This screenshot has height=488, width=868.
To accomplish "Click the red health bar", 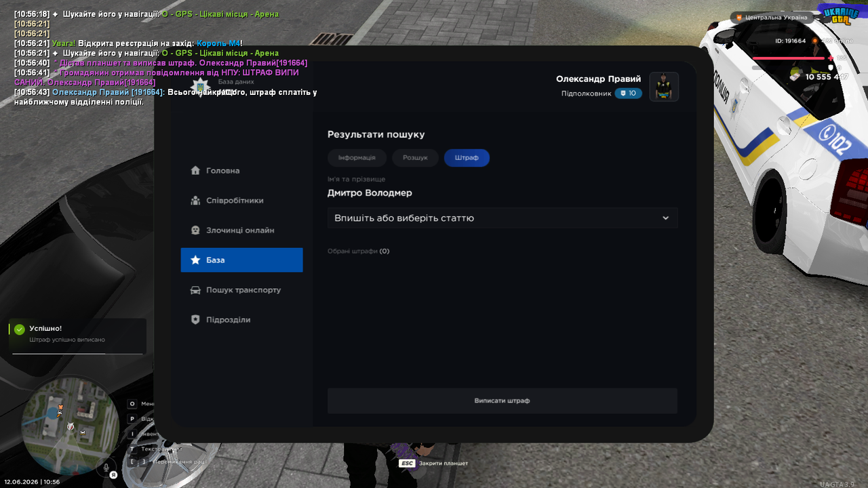I will click(x=789, y=58).
